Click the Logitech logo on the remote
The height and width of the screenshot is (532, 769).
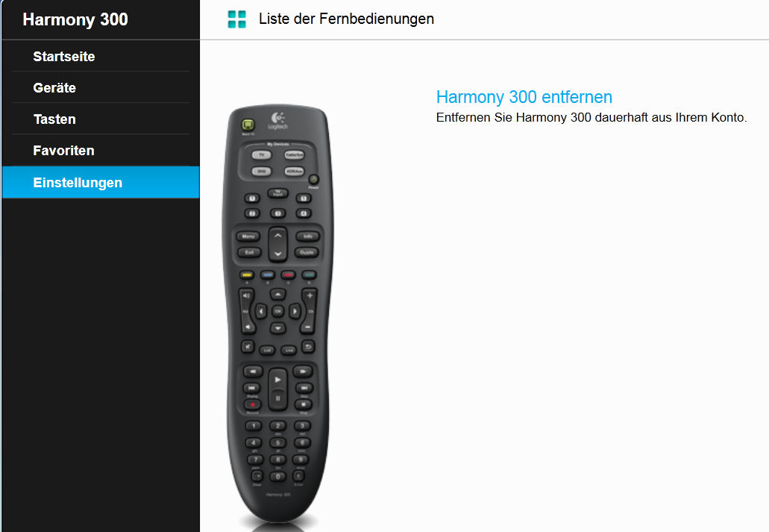pos(277,121)
